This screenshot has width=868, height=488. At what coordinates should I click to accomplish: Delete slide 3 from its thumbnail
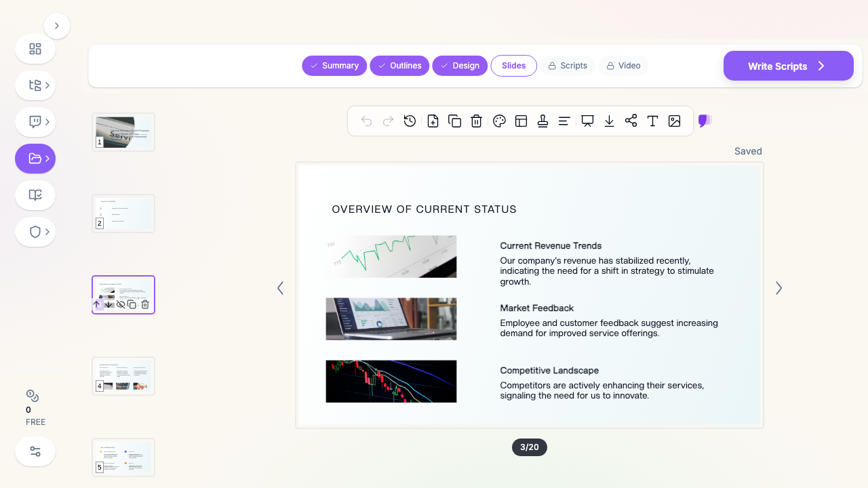(145, 304)
